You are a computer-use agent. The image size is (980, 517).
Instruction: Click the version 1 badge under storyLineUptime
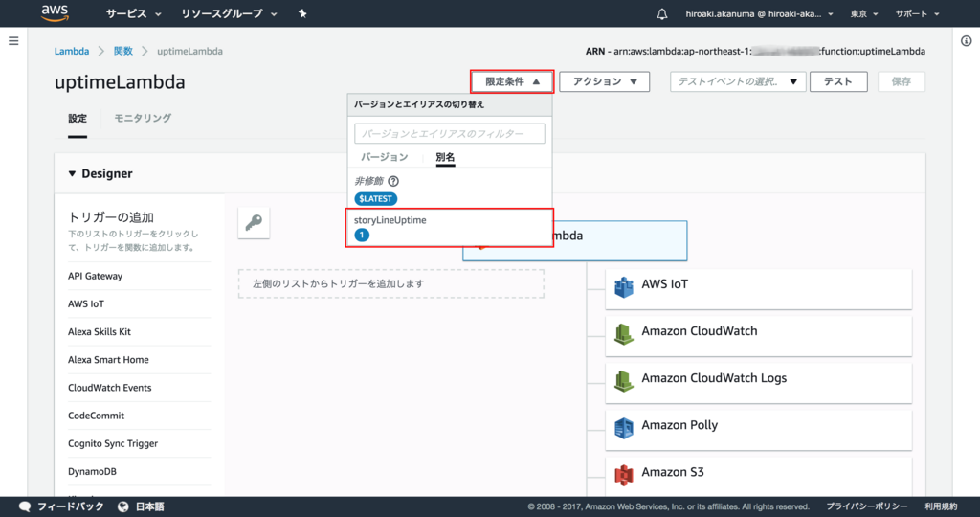coord(362,236)
